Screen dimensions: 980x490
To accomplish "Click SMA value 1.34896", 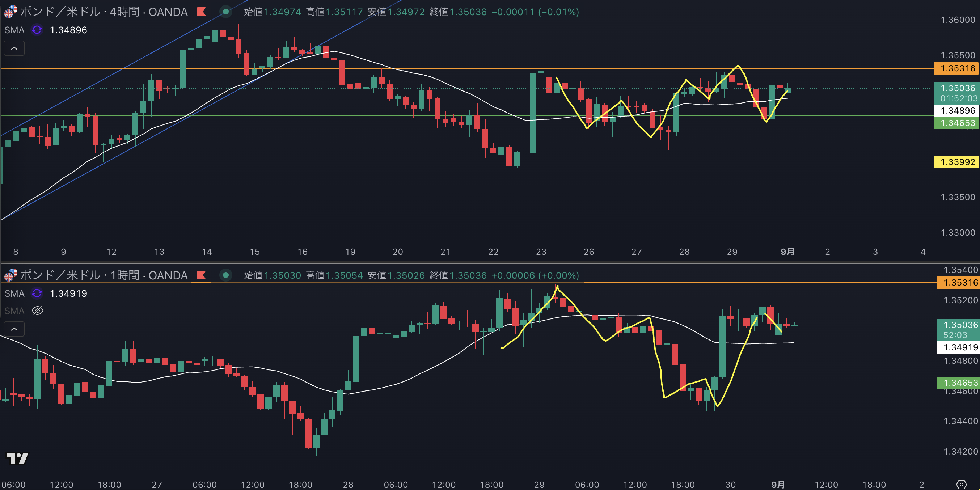I will coord(68,30).
